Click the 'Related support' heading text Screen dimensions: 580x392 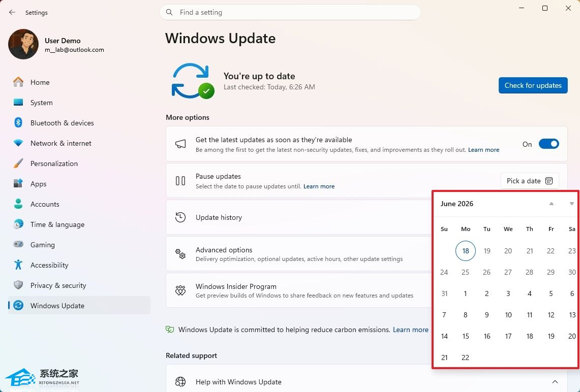pyautogui.click(x=191, y=355)
